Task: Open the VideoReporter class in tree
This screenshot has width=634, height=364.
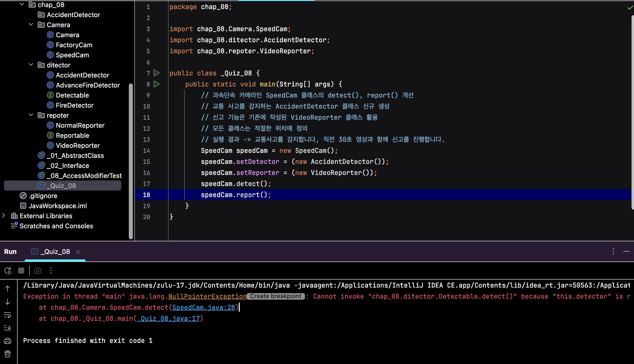Action: point(73,146)
